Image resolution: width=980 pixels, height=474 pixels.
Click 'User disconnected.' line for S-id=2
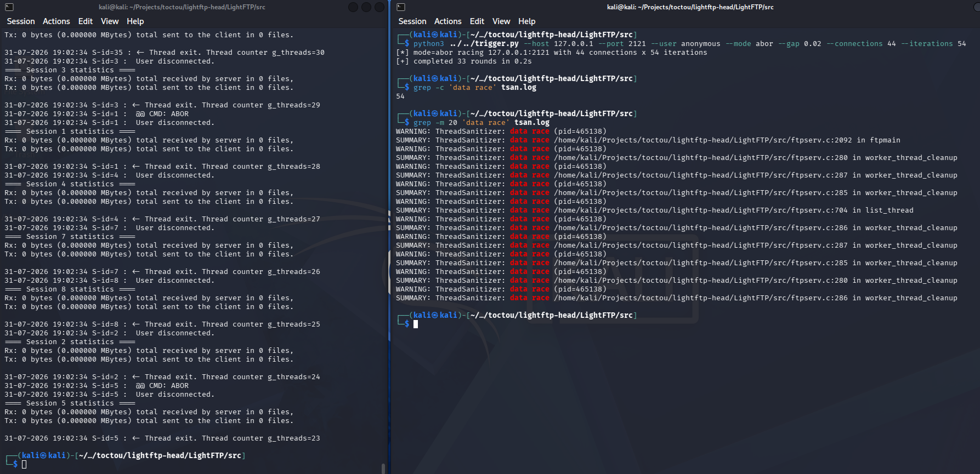pyautogui.click(x=110, y=333)
